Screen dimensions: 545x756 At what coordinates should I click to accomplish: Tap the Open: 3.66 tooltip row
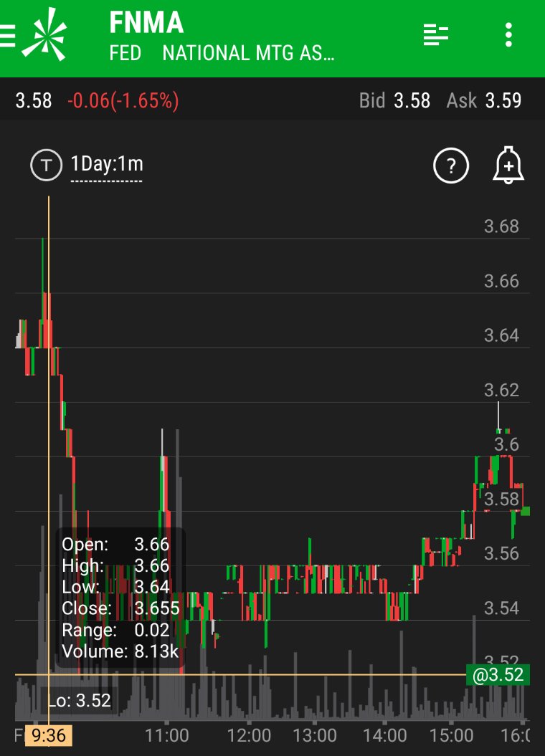click(115, 545)
